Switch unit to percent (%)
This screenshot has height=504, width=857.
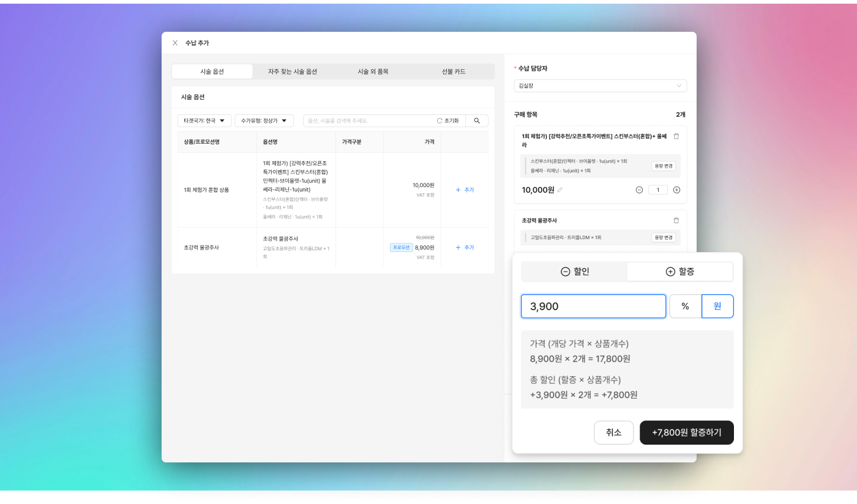[x=685, y=306]
